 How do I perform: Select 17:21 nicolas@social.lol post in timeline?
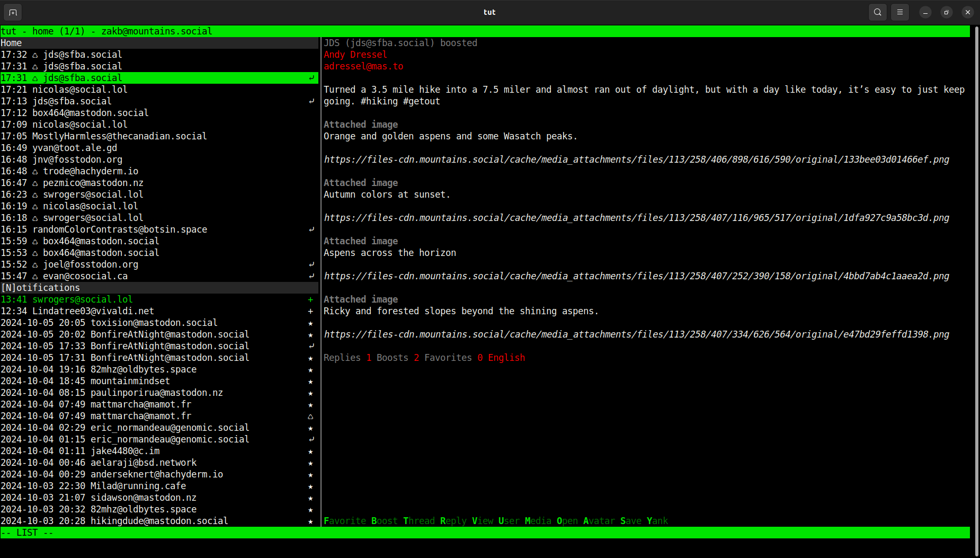(x=79, y=90)
